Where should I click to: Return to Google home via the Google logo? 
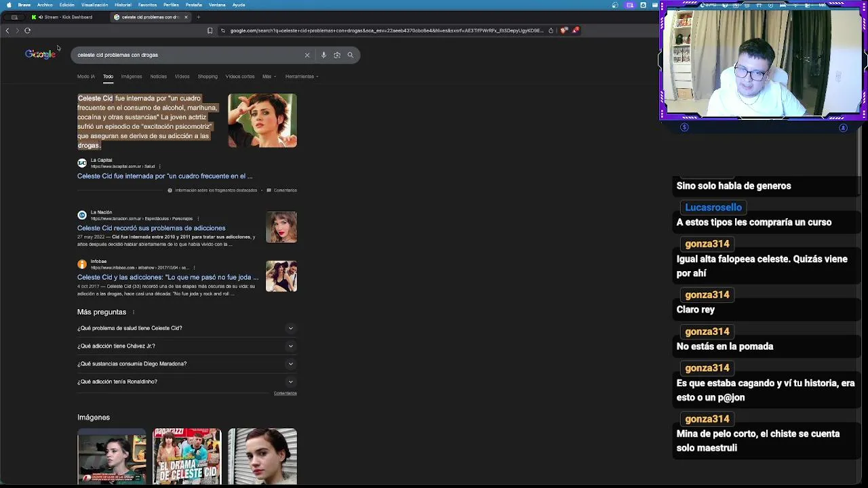click(40, 54)
